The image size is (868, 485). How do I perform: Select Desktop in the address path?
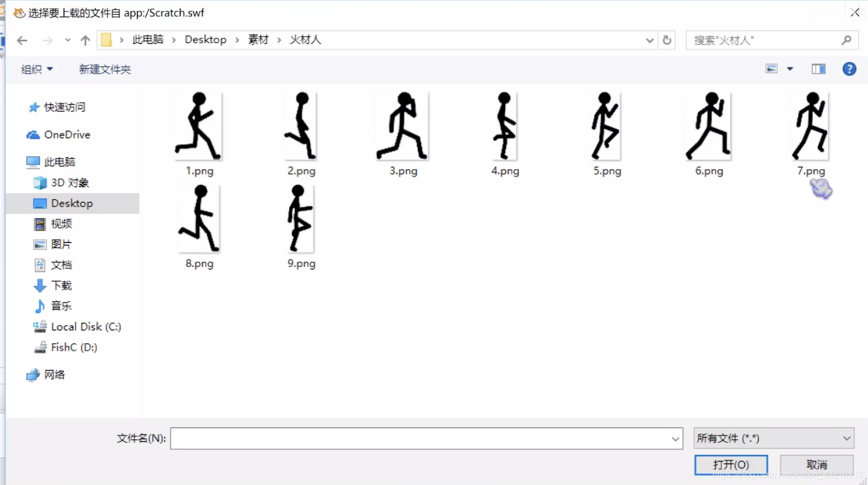205,40
